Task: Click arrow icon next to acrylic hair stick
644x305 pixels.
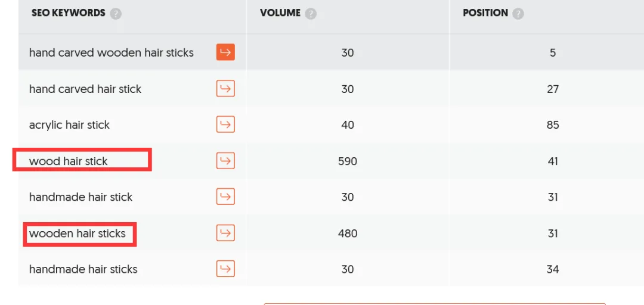Action: pos(225,125)
